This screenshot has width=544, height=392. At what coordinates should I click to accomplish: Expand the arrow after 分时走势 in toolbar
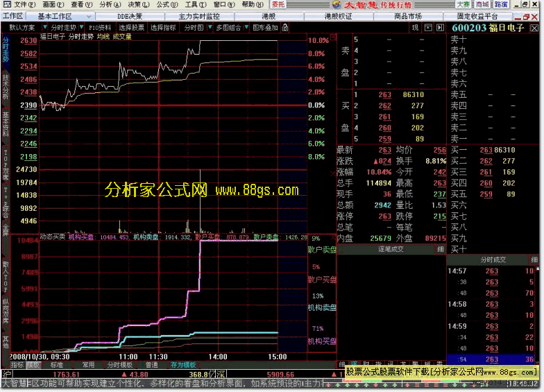(82, 28)
